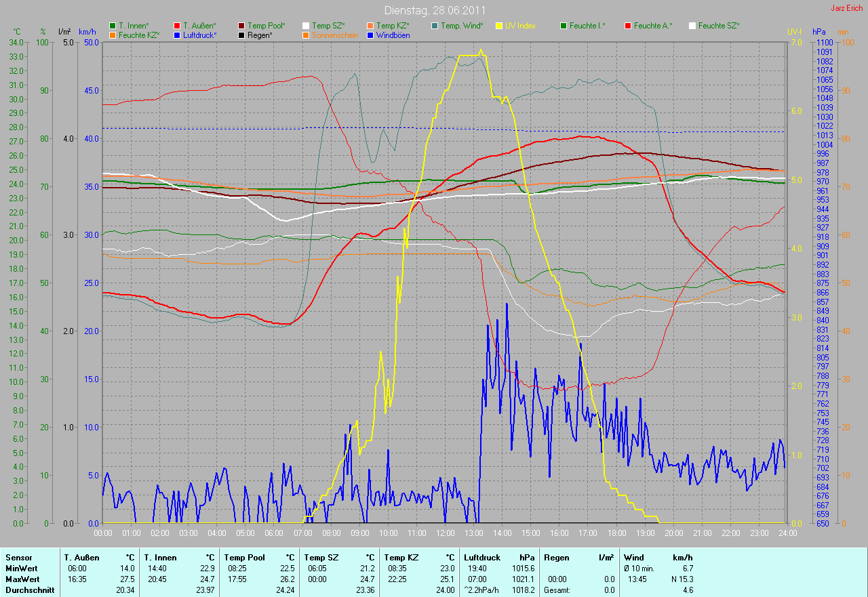Click the Luftdruck maximum value 1021.1
This screenshot has width=868, height=597.
[x=522, y=579]
